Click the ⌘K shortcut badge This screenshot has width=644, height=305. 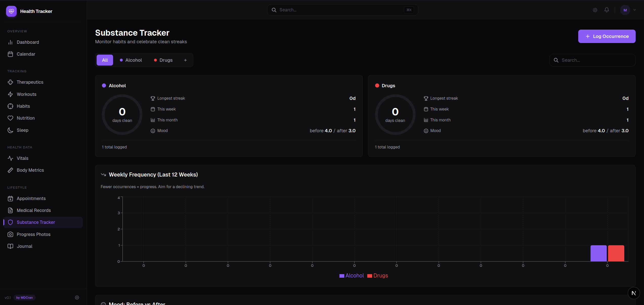coord(409,10)
